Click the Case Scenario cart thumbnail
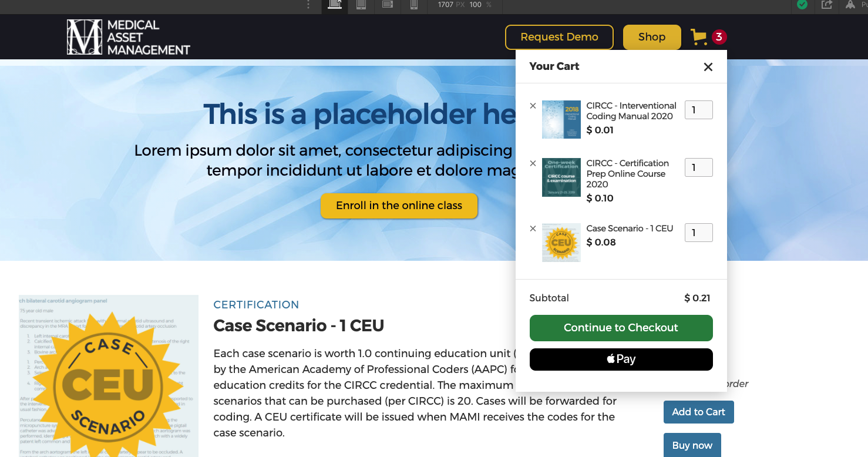The image size is (868, 457). pos(561,243)
